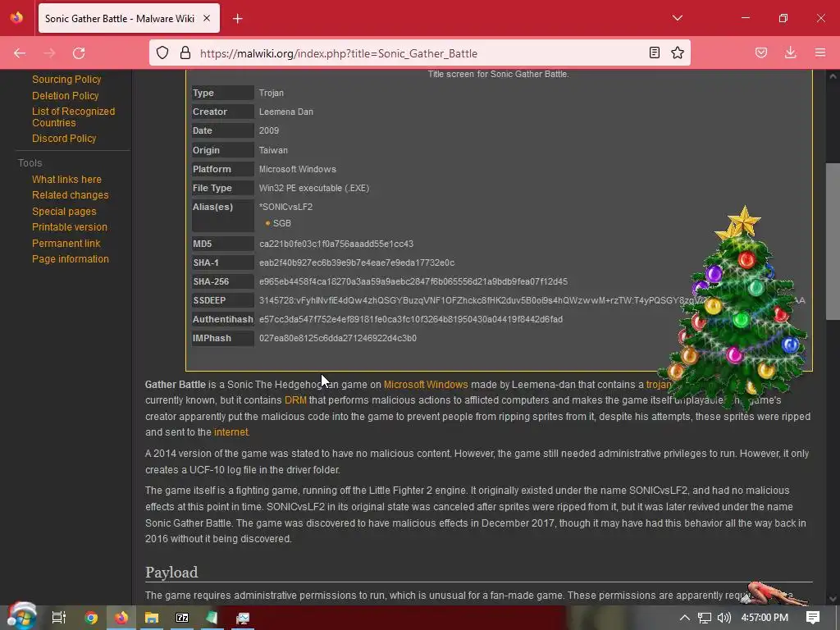This screenshot has height=630, width=840.
Task: Select the SHA-1 hash value eab2f40b...
Action: click(x=357, y=262)
